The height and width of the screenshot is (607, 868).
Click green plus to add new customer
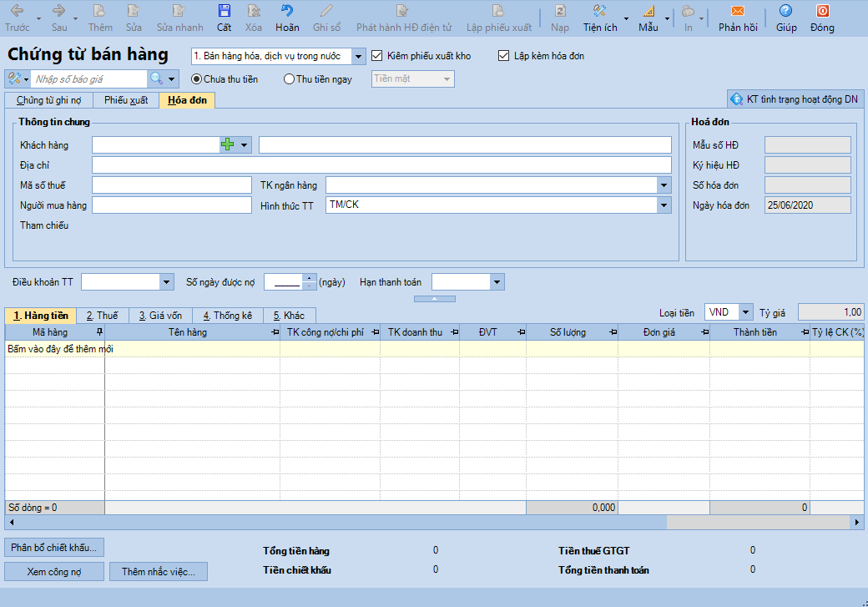[228, 145]
